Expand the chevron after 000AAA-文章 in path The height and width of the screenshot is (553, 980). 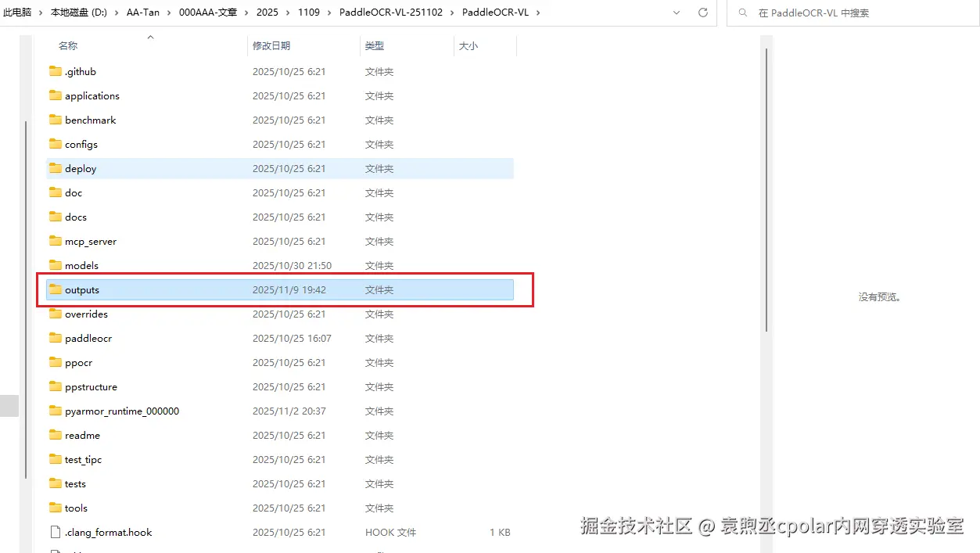click(x=247, y=13)
